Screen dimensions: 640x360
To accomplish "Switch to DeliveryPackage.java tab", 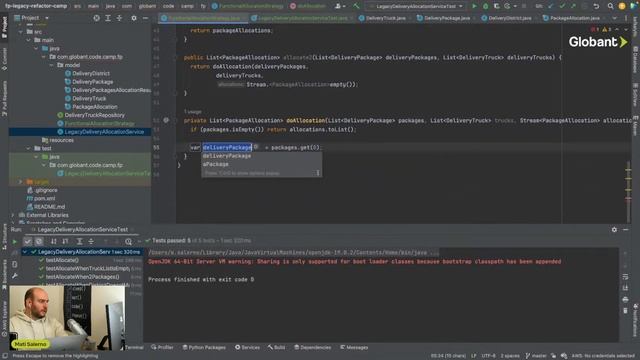I will click(447, 18).
